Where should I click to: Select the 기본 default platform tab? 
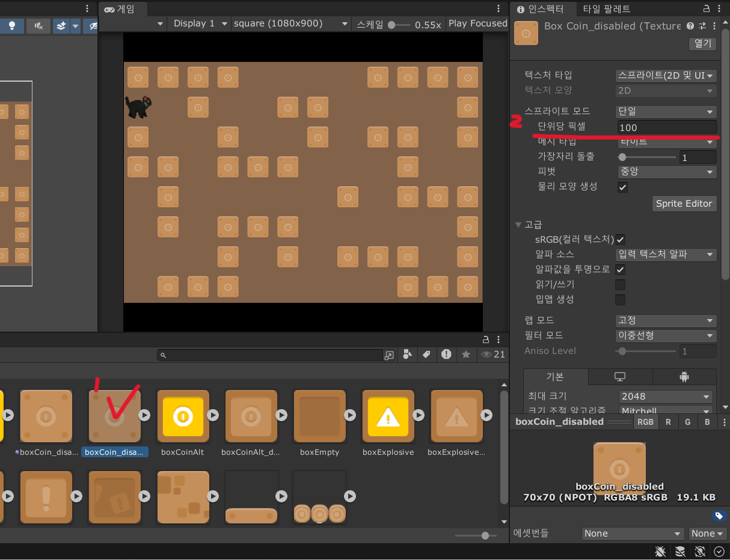[x=556, y=377]
